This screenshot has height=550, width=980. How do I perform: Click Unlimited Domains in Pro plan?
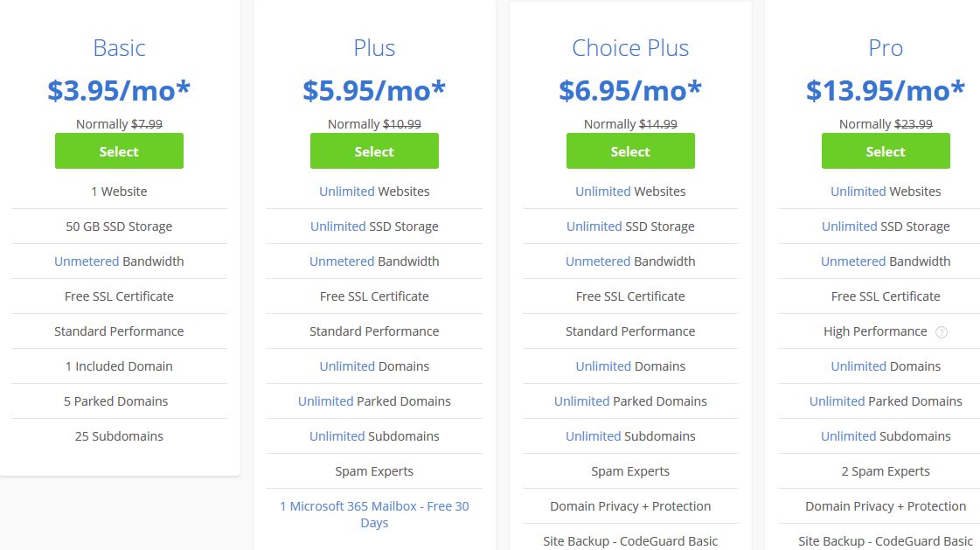tap(885, 366)
